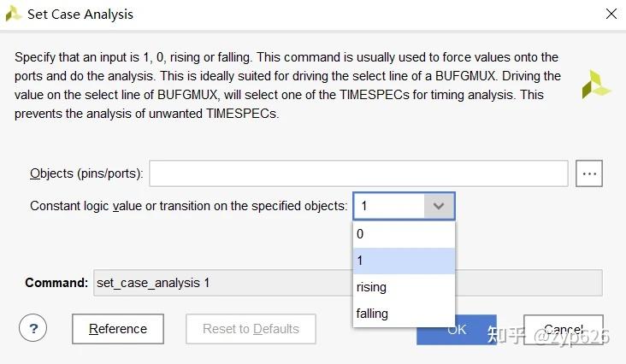Select the highlighted 1 option in list

[404, 261]
